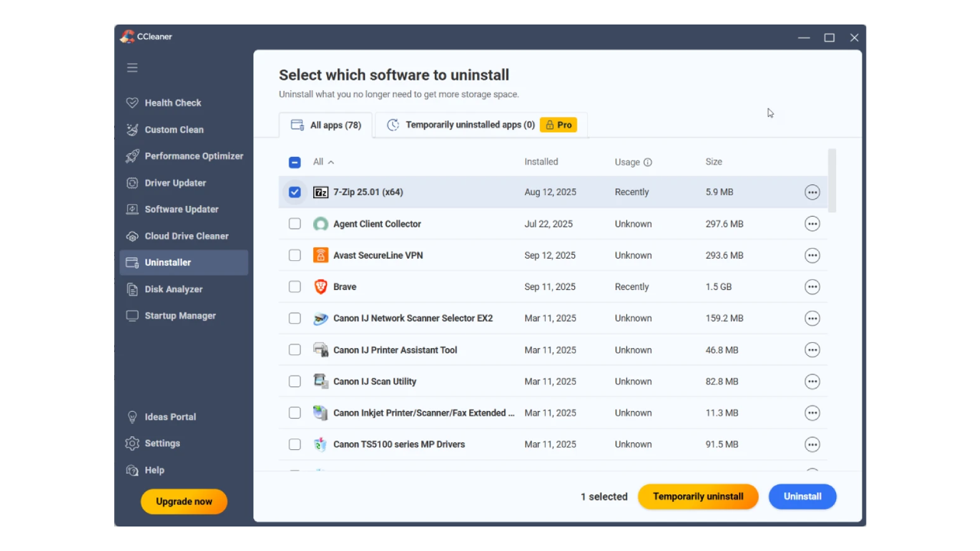This screenshot has width=980, height=551.
Task: Click the 1 selected count text
Action: coord(604,497)
